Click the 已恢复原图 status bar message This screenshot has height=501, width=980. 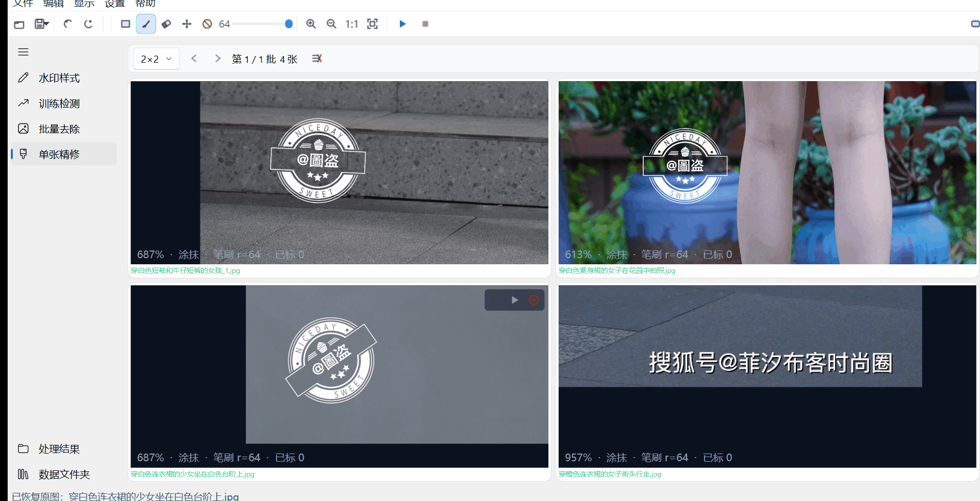tap(125, 496)
